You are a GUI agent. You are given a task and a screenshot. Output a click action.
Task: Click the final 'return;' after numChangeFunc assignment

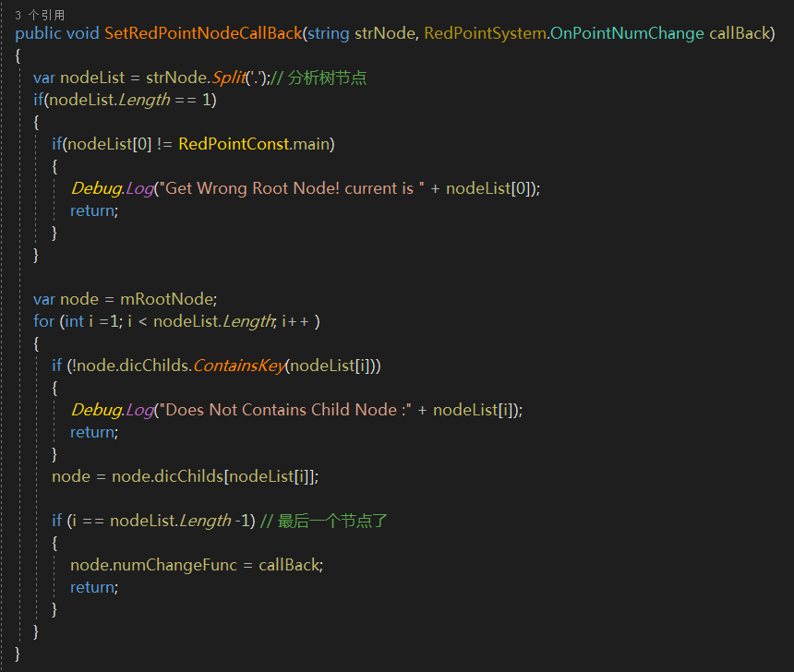click(94, 587)
